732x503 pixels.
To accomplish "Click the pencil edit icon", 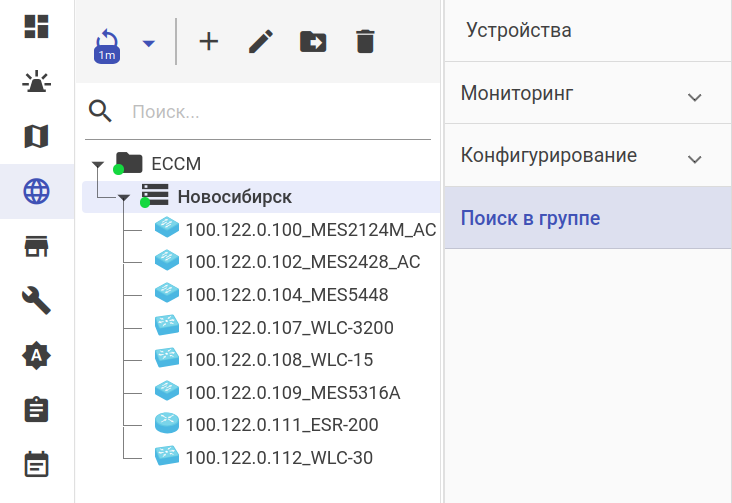I will [x=261, y=42].
